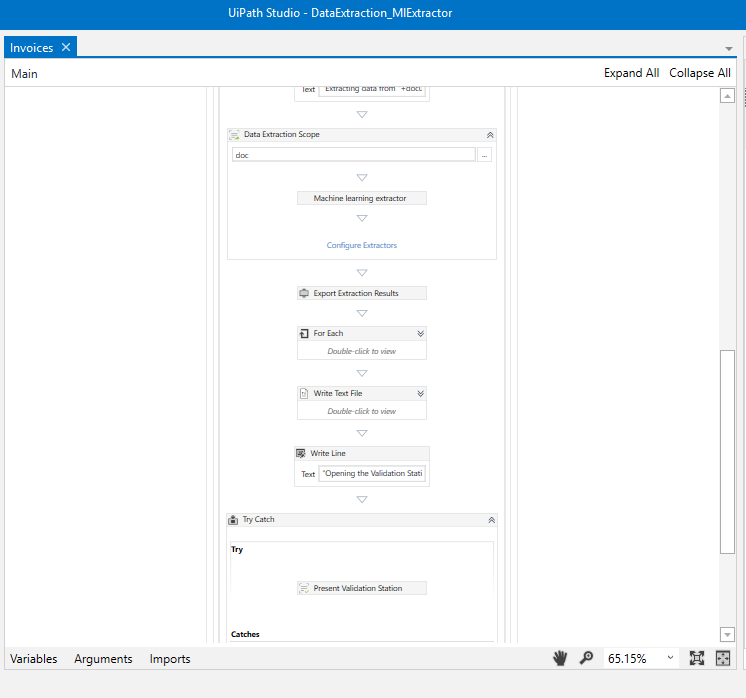Open the tab list dropdown arrow

point(728,49)
